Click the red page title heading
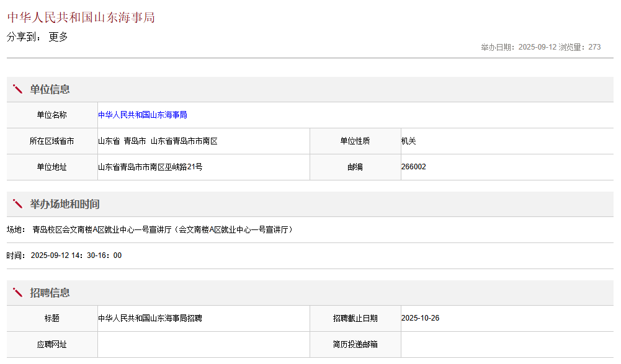Screen dimensions: 621x364 point(81,17)
